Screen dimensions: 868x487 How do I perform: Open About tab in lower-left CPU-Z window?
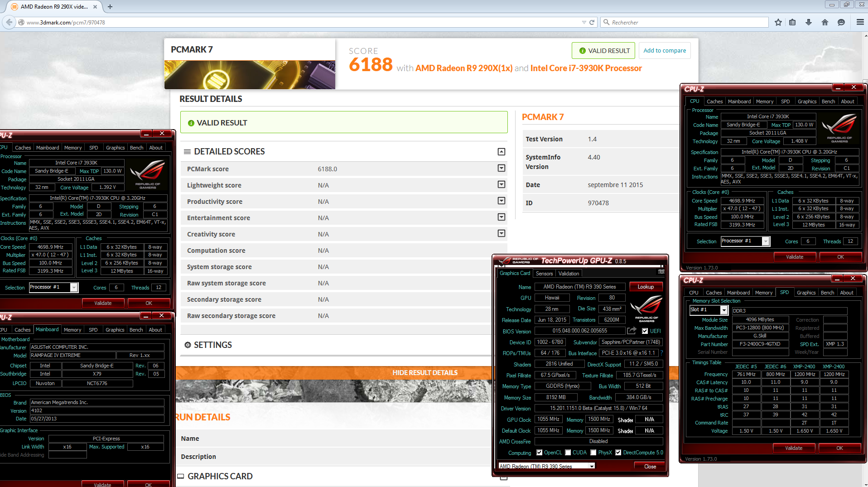155,330
